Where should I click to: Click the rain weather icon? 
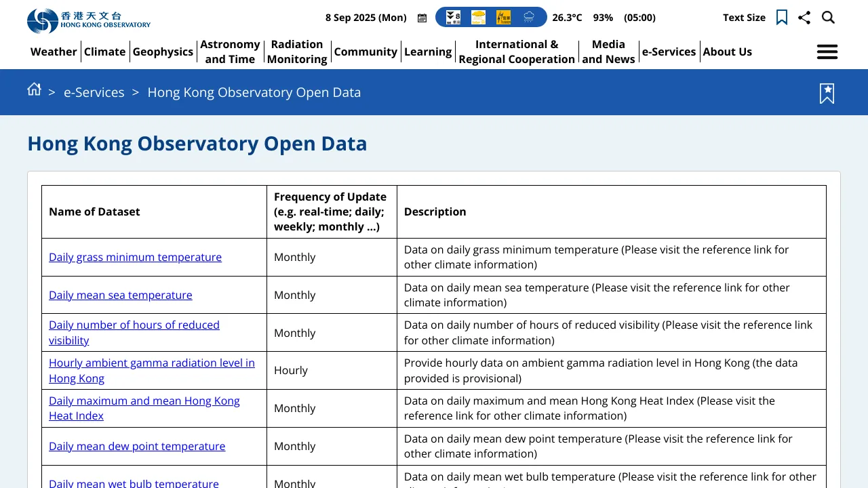point(528,18)
